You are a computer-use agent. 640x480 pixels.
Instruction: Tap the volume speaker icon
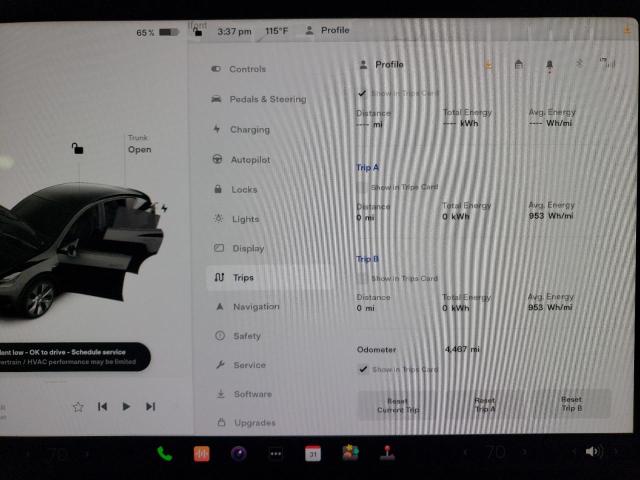(x=594, y=451)
